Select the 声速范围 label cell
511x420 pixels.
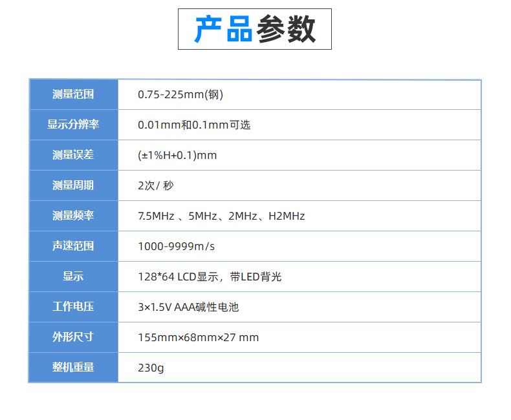[x=73, y=246]
